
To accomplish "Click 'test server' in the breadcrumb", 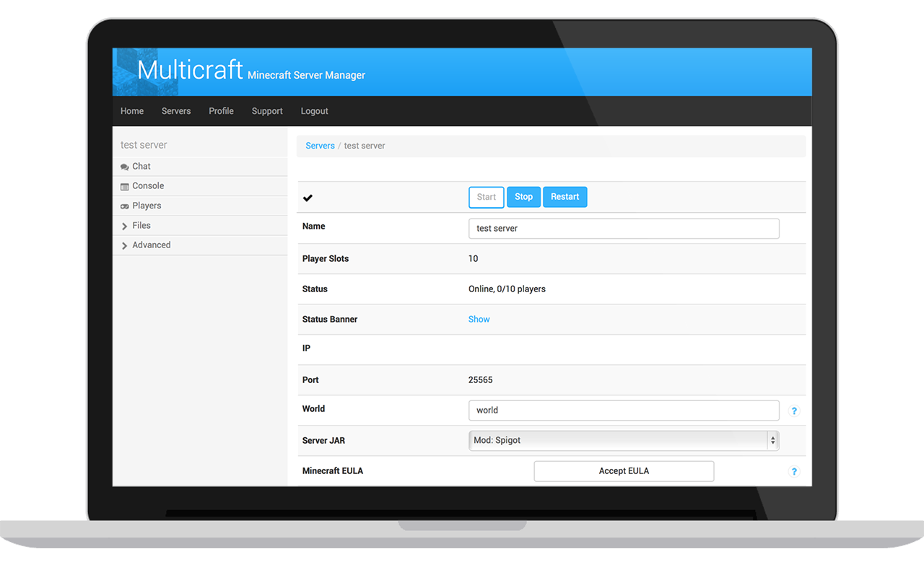I will (x=365, y=146).
